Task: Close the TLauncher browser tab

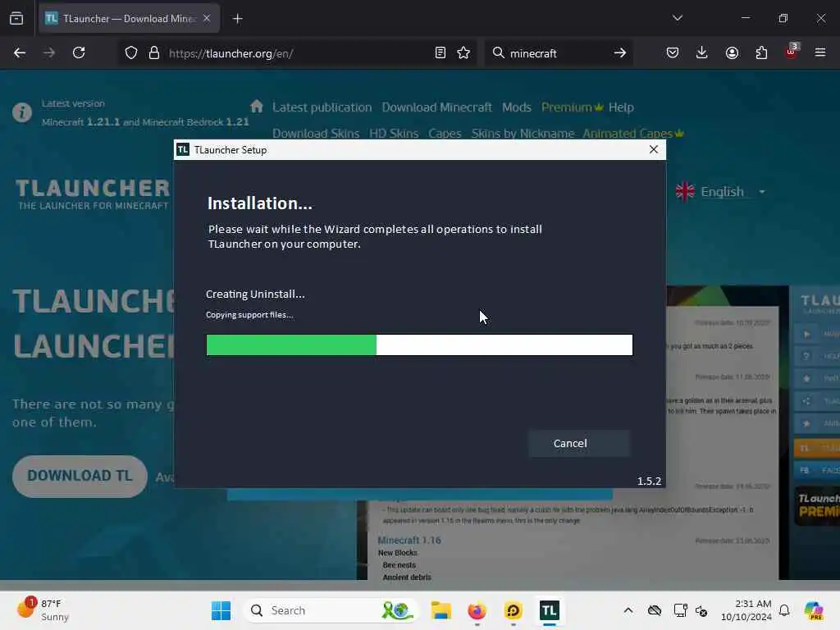Action: pos(207,18)
